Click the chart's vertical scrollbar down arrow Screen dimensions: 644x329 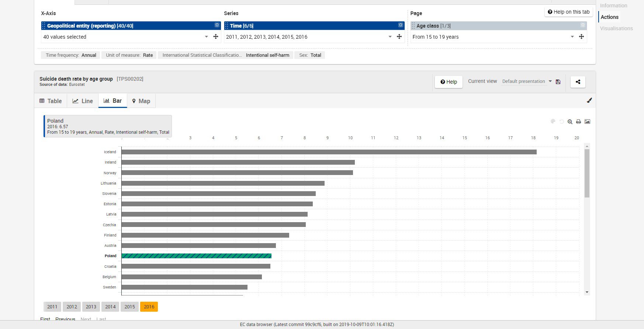click(x=587, y=292)
